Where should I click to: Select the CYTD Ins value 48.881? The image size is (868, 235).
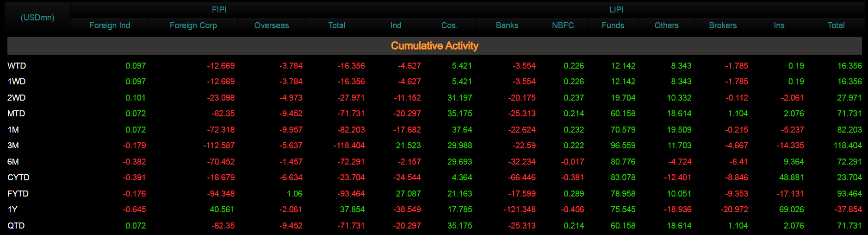791,178
